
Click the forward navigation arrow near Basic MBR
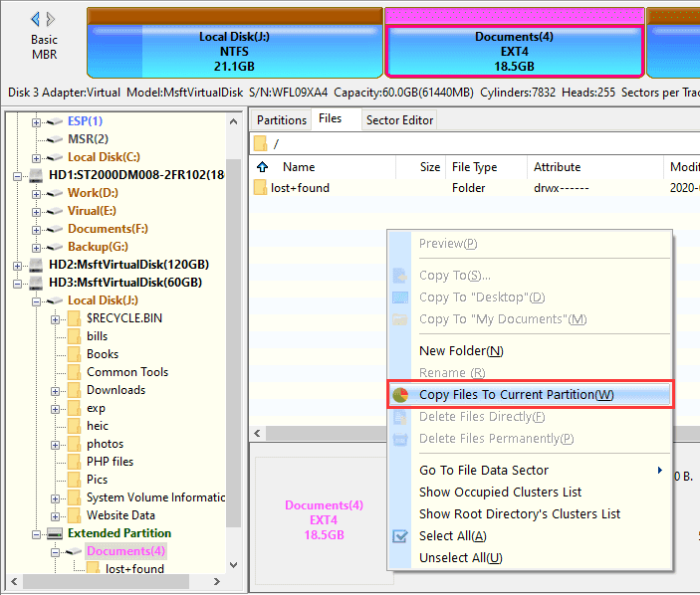click(52, 19)
